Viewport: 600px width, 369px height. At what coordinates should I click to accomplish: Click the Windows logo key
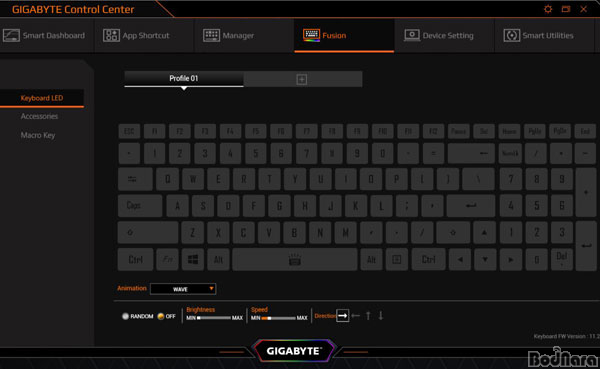193,260
